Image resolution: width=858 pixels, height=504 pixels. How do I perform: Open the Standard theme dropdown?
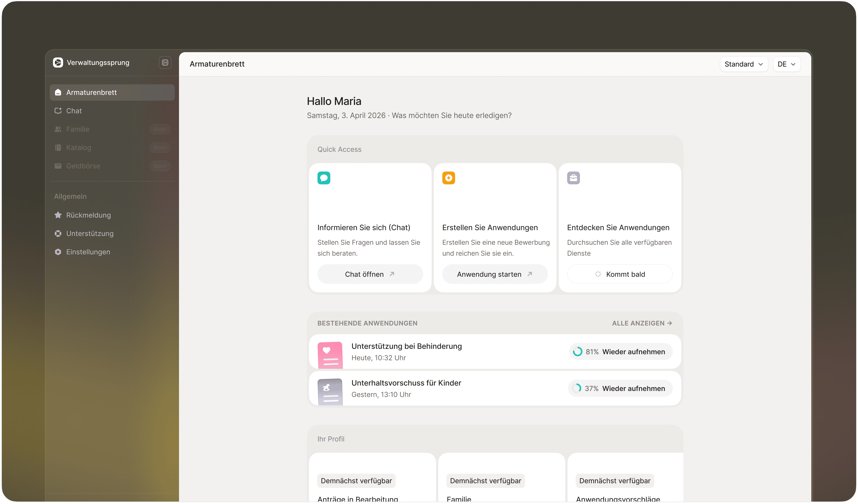pyautogui.click(x=744, y=64)
